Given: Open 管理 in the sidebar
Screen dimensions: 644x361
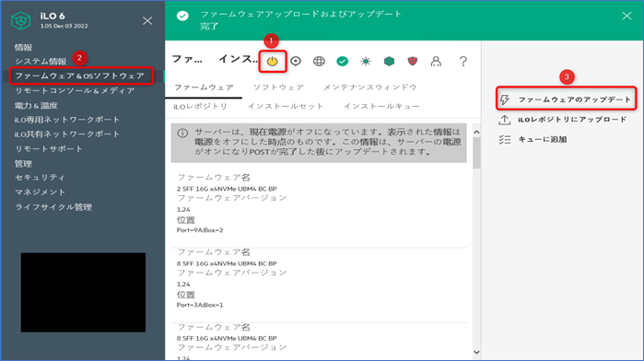Looking at the screenshot, I should click(23, 164).
